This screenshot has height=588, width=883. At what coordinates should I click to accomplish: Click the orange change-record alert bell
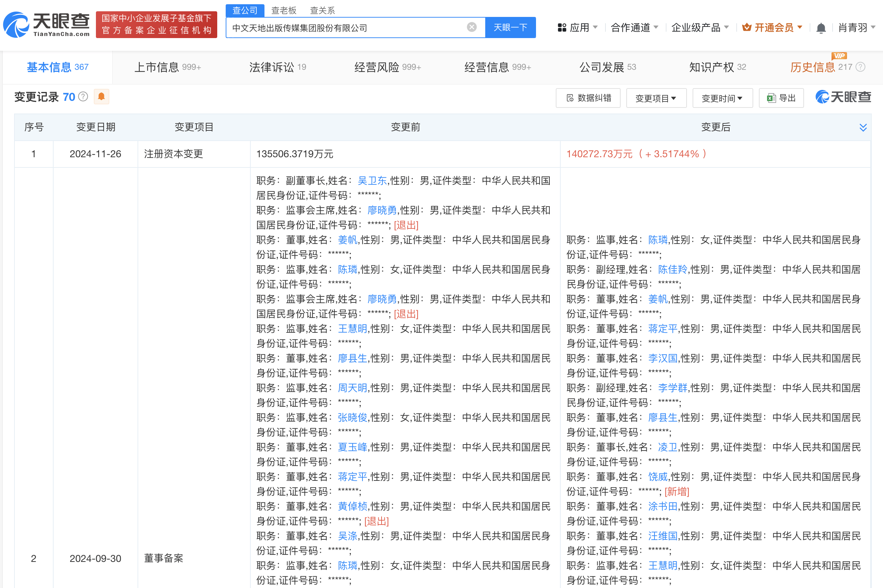101,97
